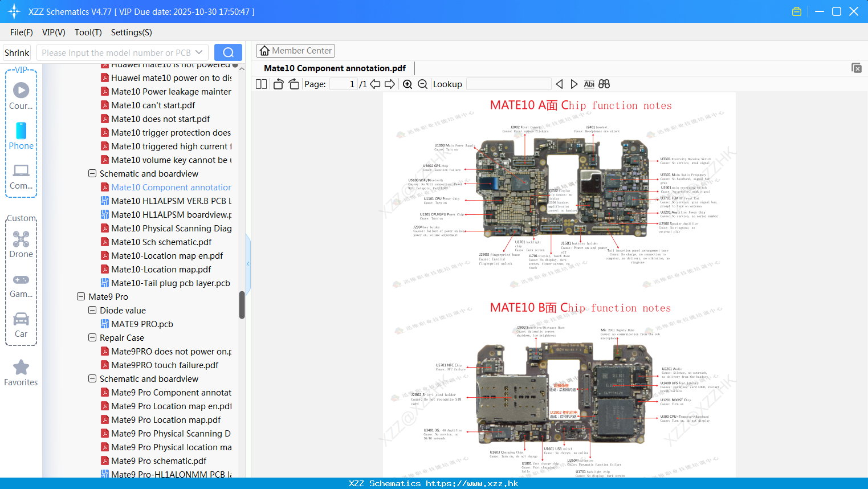Toggle the Abi match-case text option
868x489 pixels.
589,84
